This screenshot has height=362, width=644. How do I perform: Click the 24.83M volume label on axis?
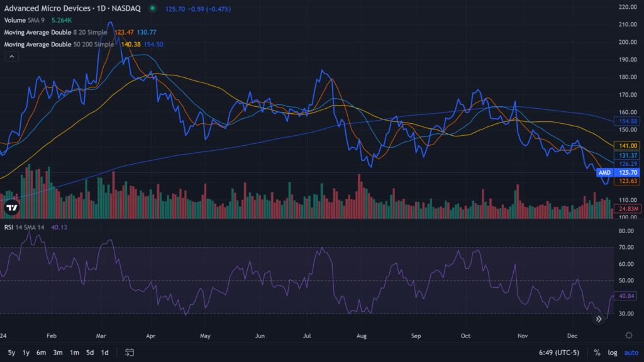(x=630, y=208)
